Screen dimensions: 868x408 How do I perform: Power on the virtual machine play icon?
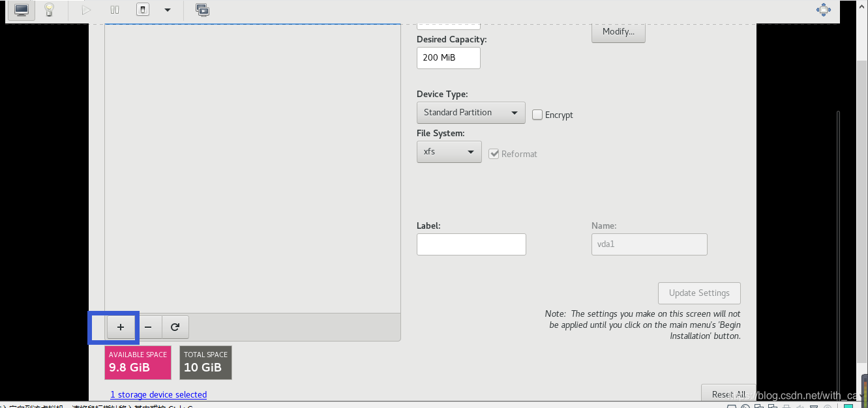tap(86, 10)
